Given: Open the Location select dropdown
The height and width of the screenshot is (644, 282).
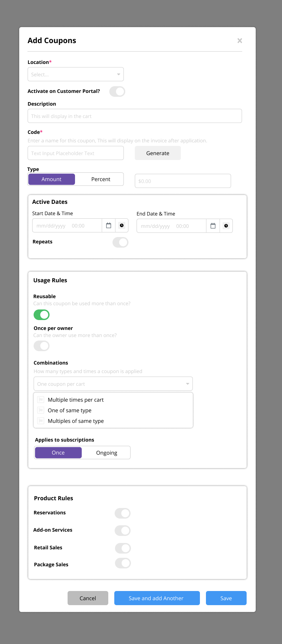Looking at the screenshot, I should tap(76, 74).
